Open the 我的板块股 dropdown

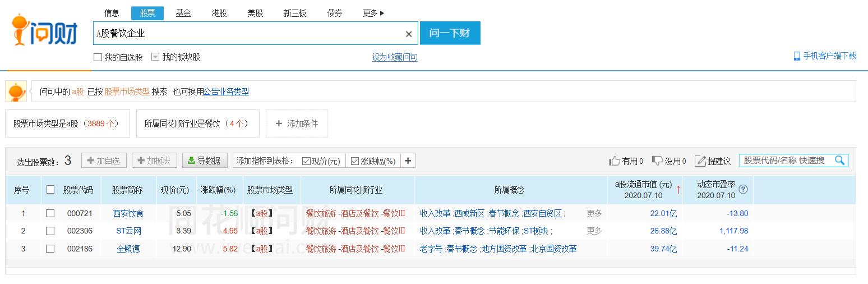click(x=155, y=57)
